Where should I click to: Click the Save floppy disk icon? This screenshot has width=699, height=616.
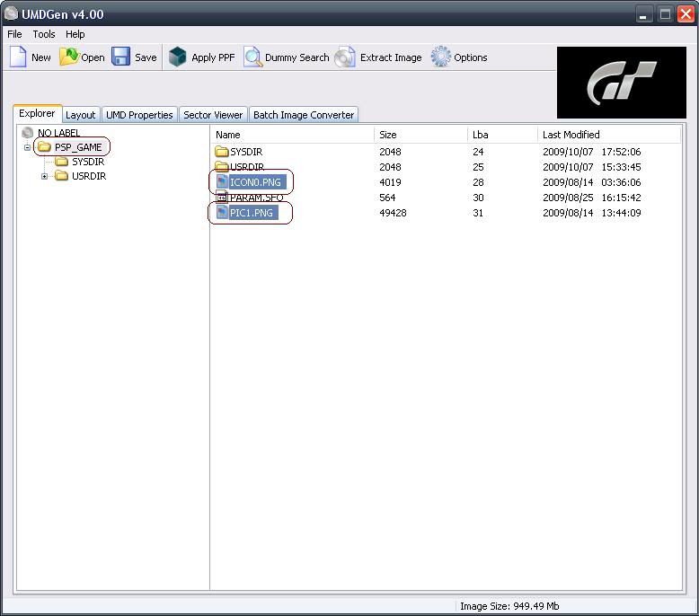point(120,57)
